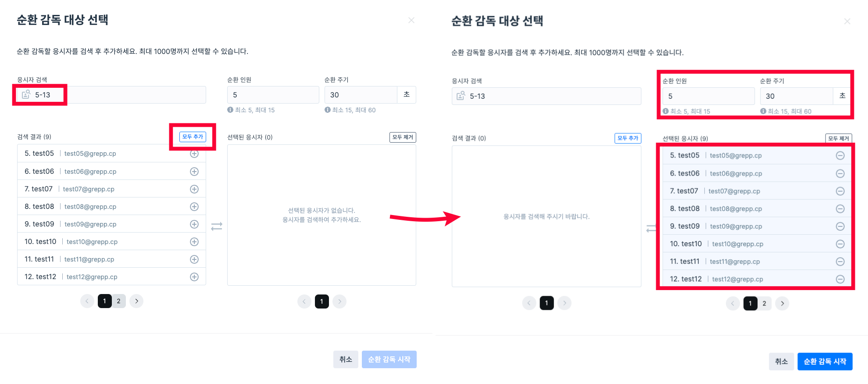Viewport: 868px width, 384px height.
Task: Remove test05 with its minus icon
Action: click(840, 155)
